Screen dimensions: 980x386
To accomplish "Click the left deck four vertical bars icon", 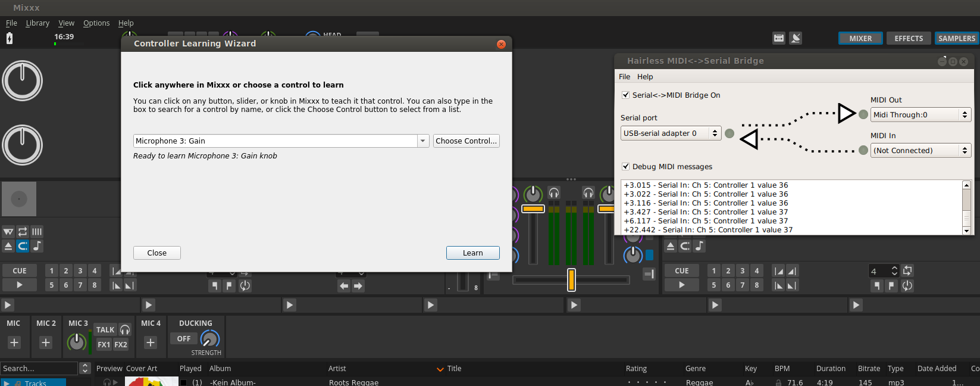I will [x=37, y=232].
